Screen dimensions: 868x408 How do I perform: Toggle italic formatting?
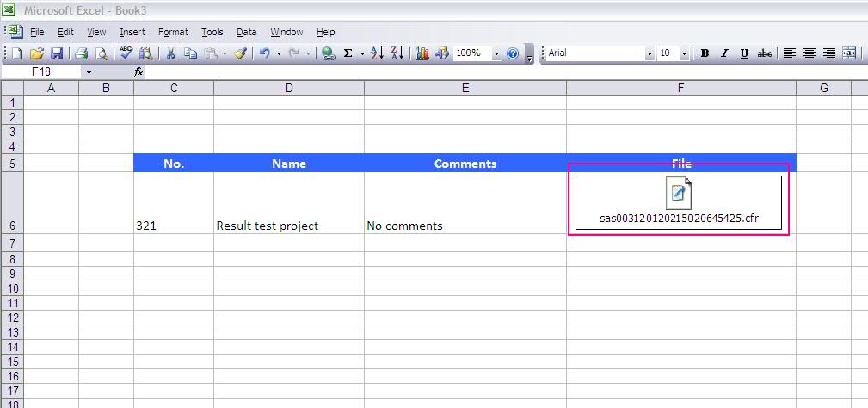(x=724, y=53)
